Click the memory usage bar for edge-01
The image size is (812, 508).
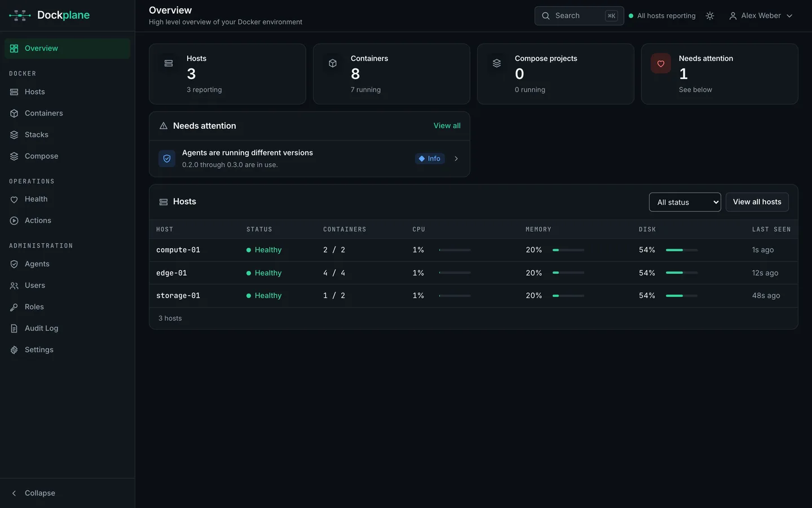pyautogui.click(x=568, y=273)
